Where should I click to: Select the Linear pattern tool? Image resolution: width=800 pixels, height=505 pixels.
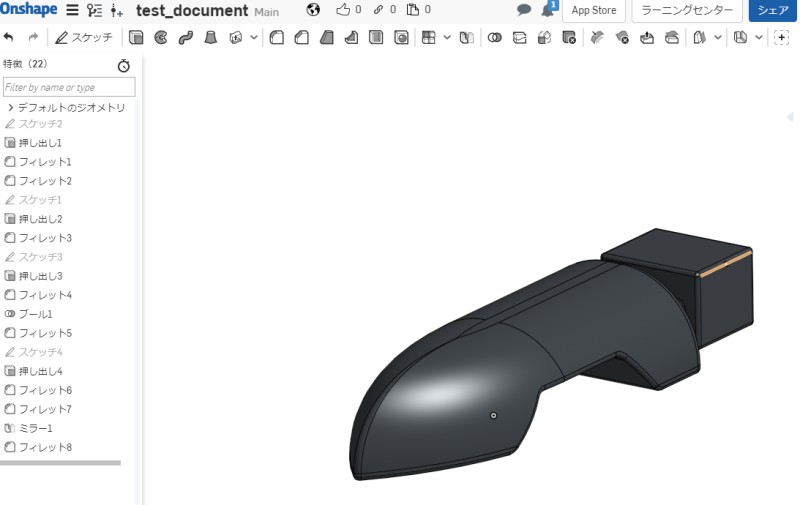click(x=429, y=37)
